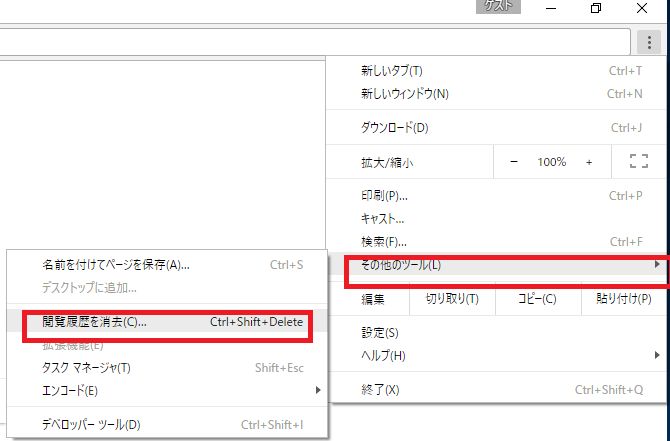Select 閲覧履歴を消去(C)... item

tap(95, 322)
